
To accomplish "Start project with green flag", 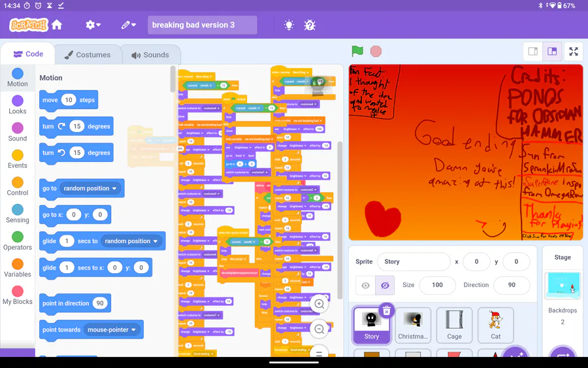I will pyautogui.click(x=357, y=51).
